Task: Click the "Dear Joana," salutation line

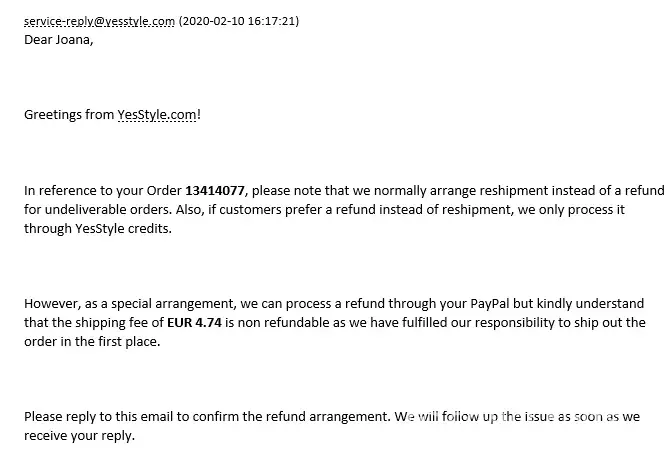Action: tap(58, 41)
